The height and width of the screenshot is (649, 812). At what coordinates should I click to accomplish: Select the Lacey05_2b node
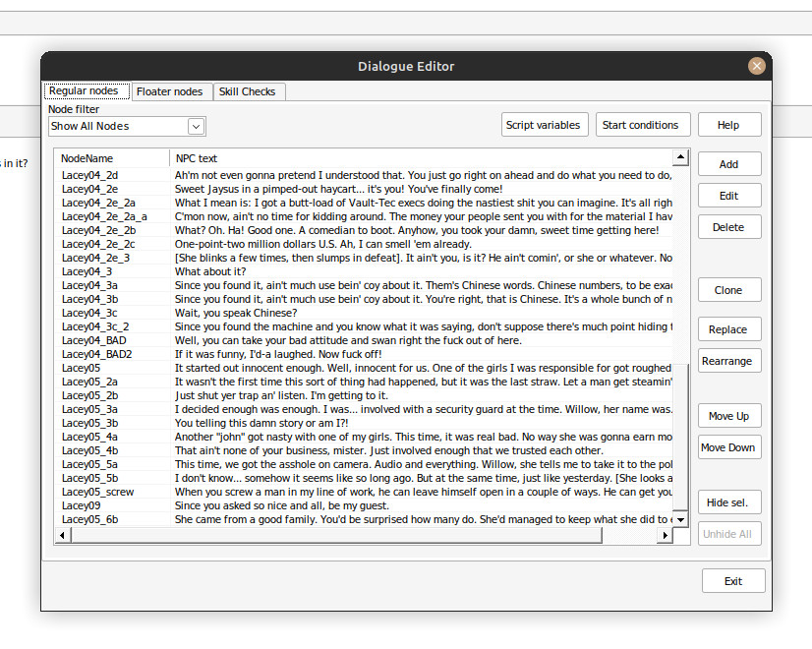(x=364, y=395)
